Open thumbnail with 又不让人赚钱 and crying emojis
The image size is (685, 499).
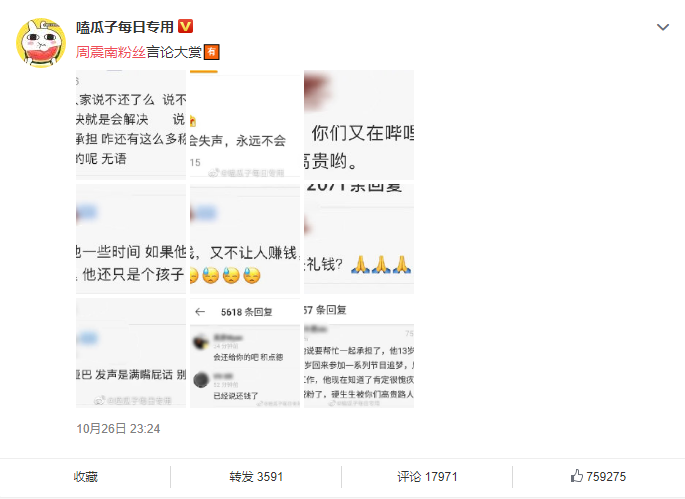click(245, 239)
